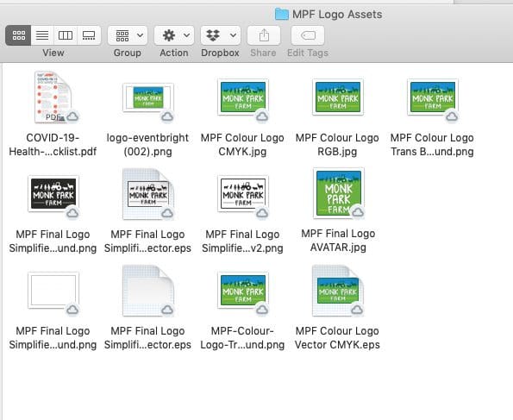Select the blank EPS document thumbnail
The width and height of the screenshot is (513, 420).
click(148, 291)
